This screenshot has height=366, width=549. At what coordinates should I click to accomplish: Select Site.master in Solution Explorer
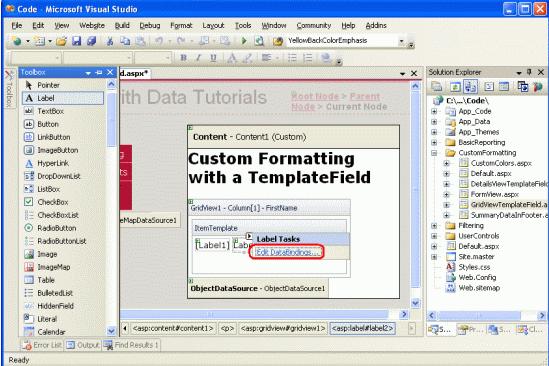click(476, 257)
